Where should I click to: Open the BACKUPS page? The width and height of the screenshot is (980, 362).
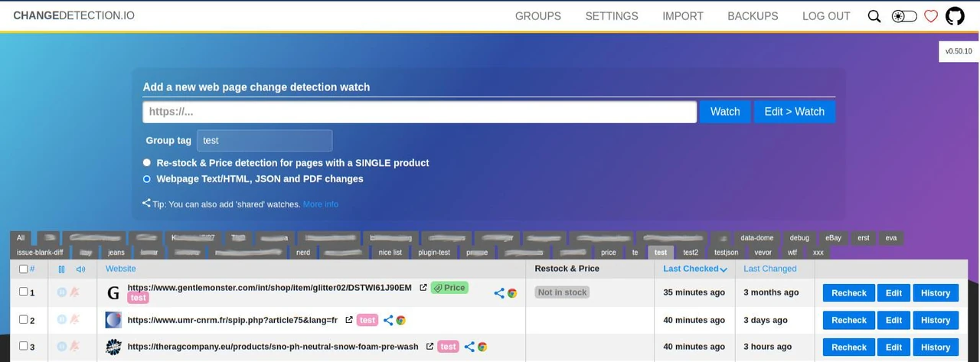click(753, 16)
